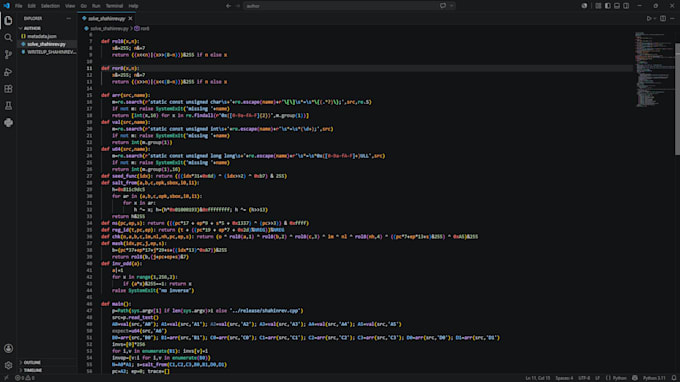The image size is (680, 382).
Task: Toggle the bottom panel
Action: point(617,6)
